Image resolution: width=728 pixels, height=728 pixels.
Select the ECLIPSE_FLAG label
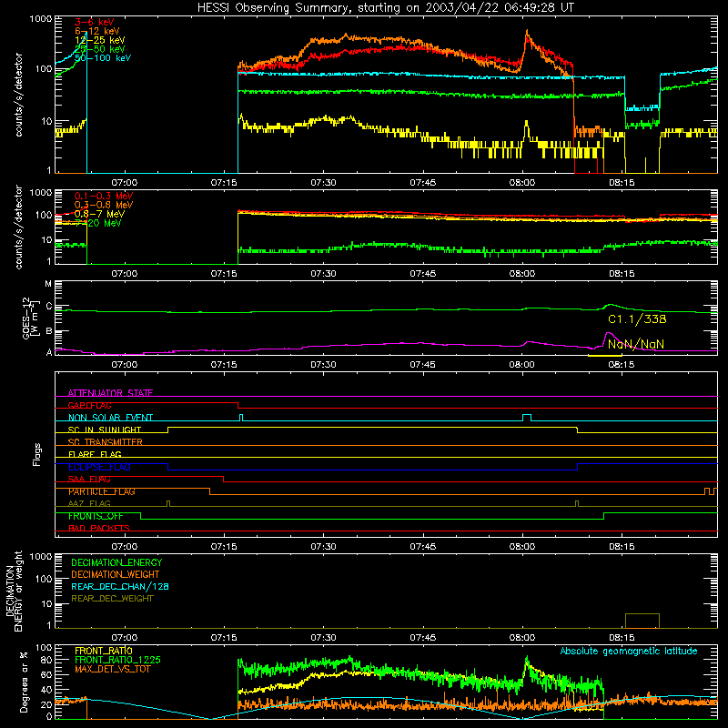coord(99,467)
